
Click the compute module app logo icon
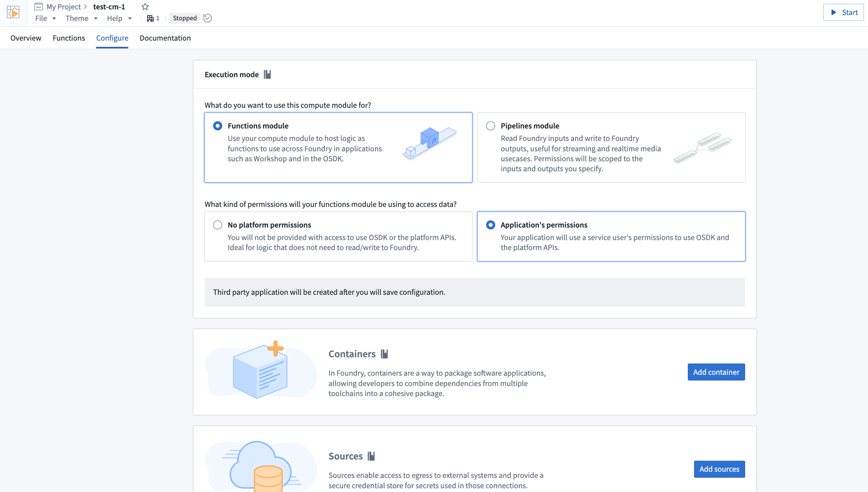[x=13, y=13]
